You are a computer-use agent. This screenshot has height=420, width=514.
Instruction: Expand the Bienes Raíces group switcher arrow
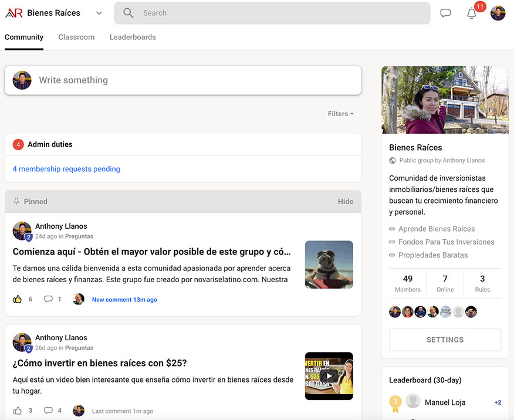pyautogui.click(x=99, y=13)
